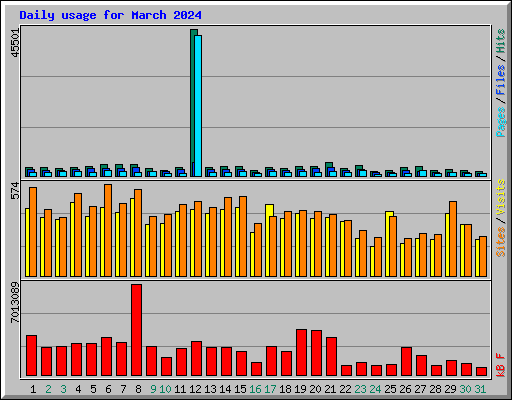
Task: Click the orange visits bar on day 29
Action: [453, 239]
